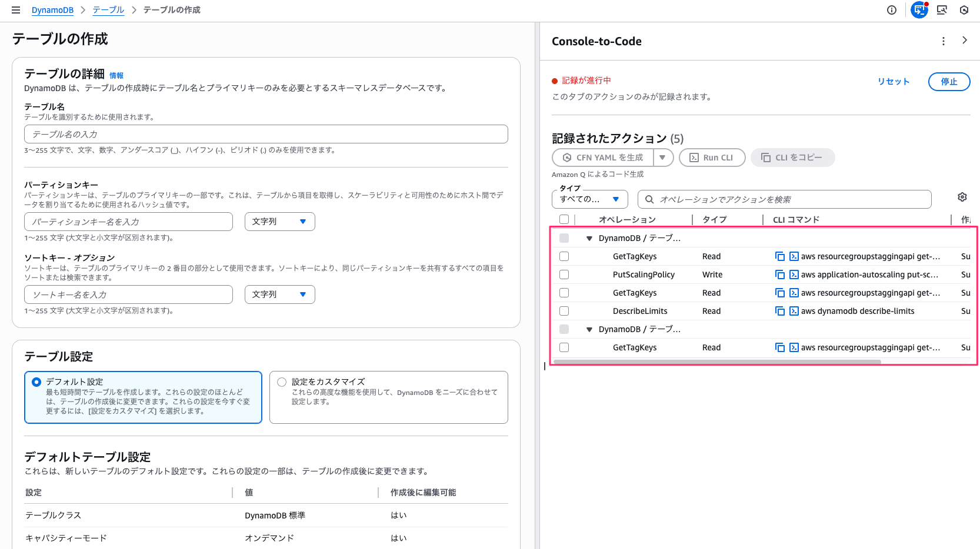Image resolution: width=980 pixels, height=549 pixels.
Task: Sort by CLI コマンド column header
Action: click(x=796, y=220)
